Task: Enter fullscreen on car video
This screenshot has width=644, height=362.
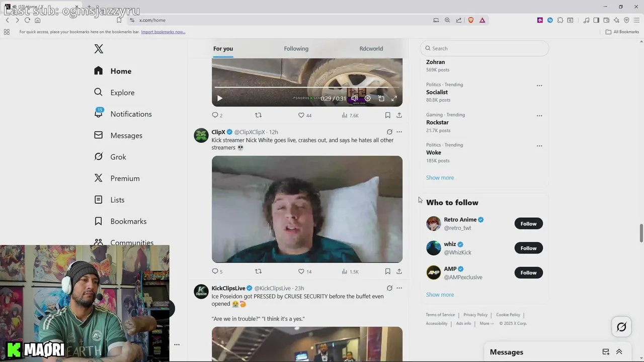Action: [394, 99]
